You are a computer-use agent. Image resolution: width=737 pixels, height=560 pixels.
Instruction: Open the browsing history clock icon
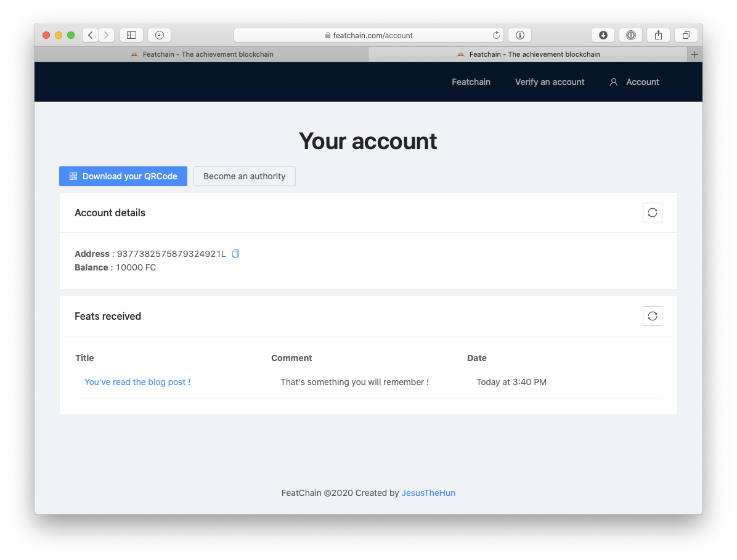click(160, 35)
